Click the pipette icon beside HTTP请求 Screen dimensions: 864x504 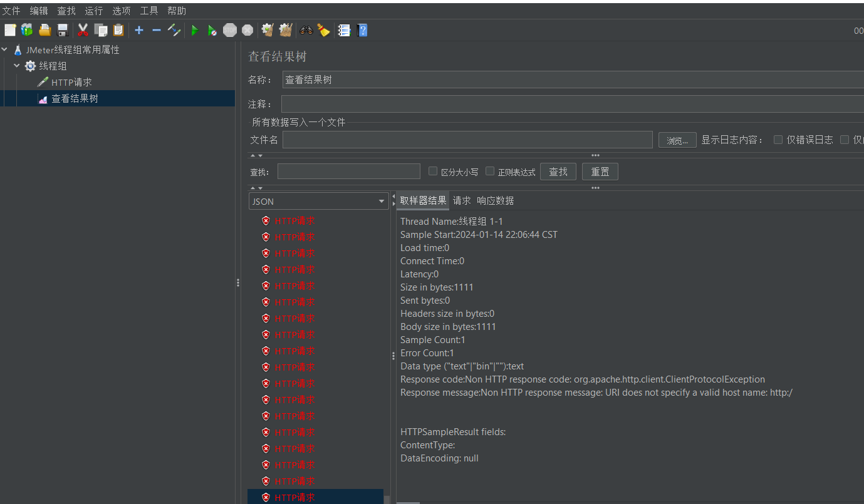click(x=43, y=83)
